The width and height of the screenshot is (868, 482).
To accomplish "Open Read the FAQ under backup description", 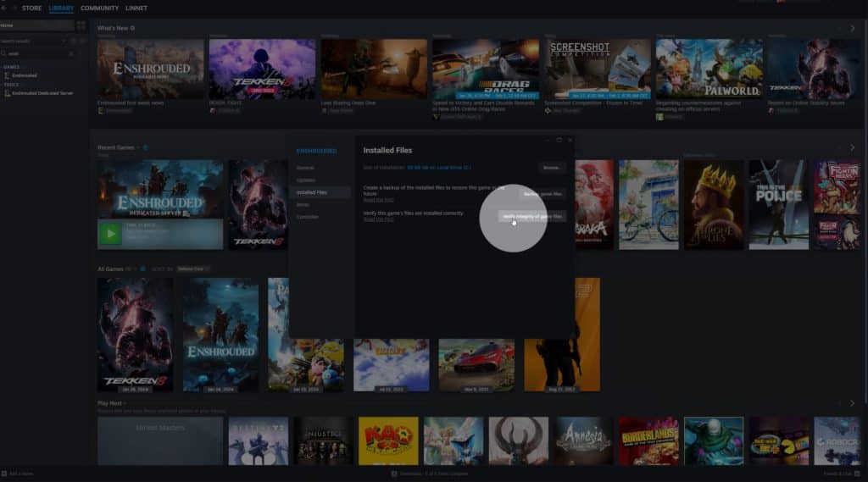I will point(378,200).
